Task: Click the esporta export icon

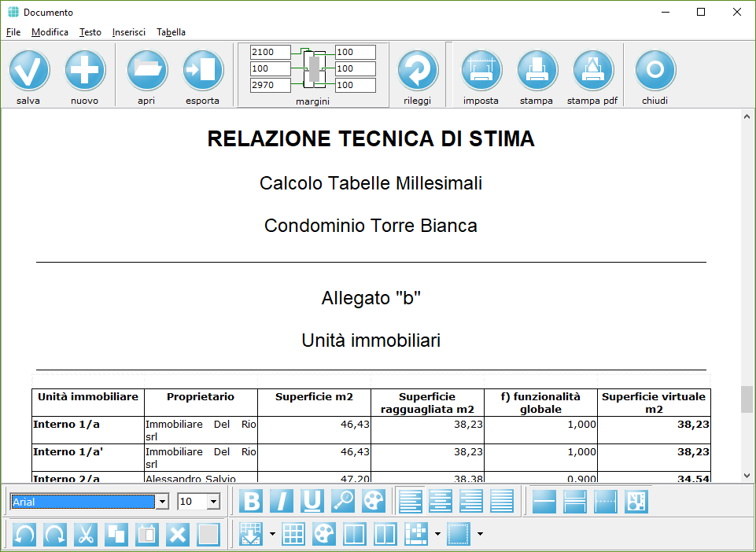Action: [x=203, y=71]
